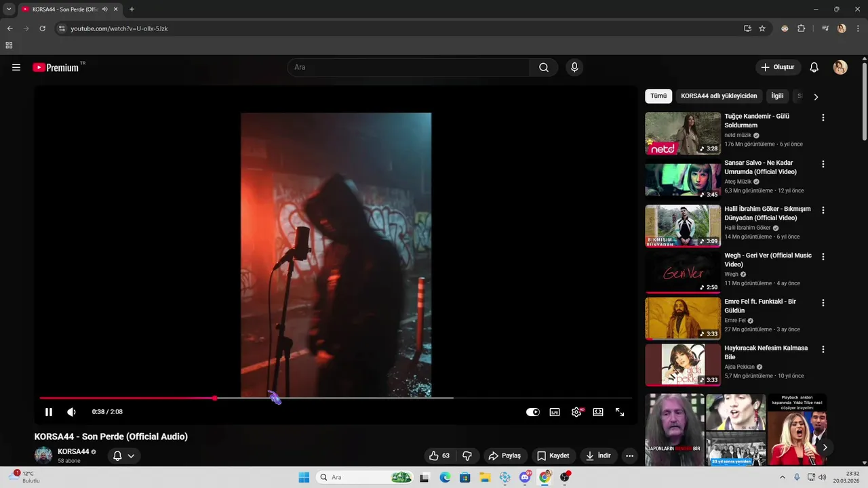Click the search magnifier button
The height and width of the screenshot is (488, 868).
click(x=544, y=67)
